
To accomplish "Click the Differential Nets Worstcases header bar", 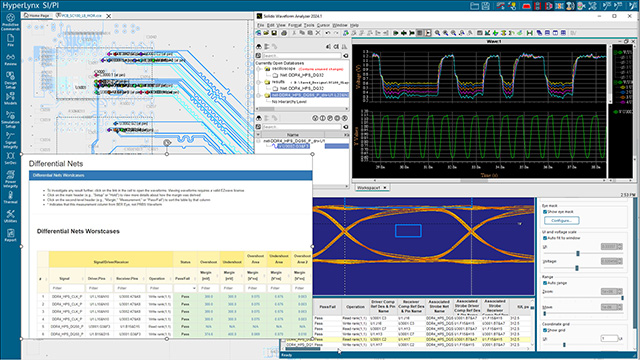I will tap(171, 175).
